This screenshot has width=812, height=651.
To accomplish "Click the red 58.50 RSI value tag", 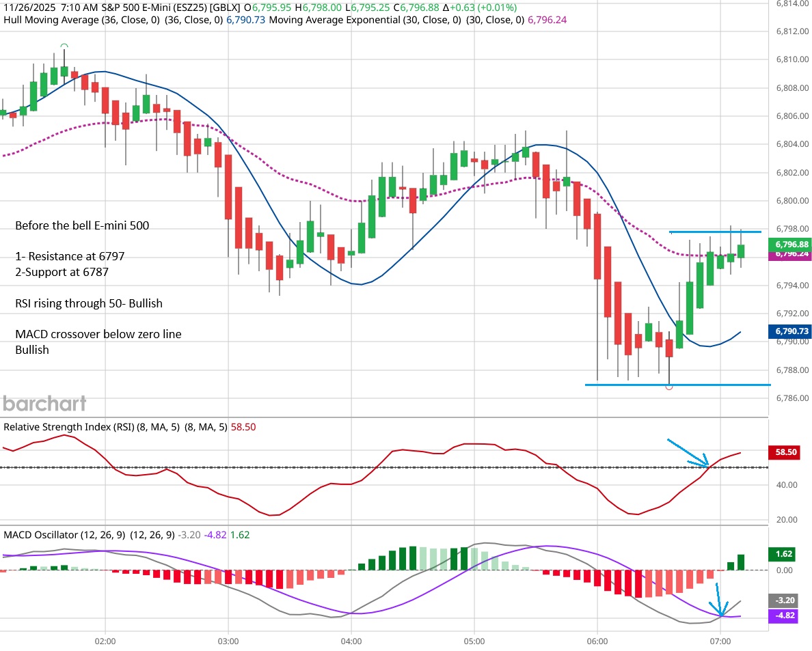I will 789,452.
